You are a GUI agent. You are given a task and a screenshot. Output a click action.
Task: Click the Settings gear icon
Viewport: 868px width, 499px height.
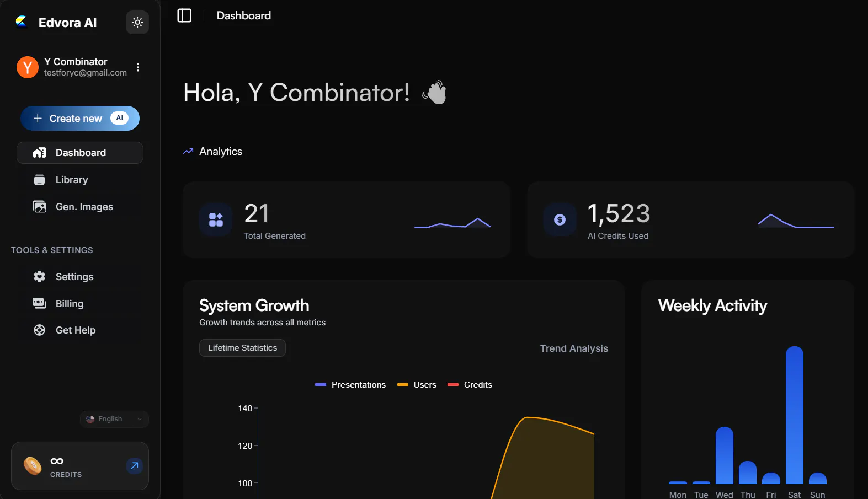click(x=40, y=277)
